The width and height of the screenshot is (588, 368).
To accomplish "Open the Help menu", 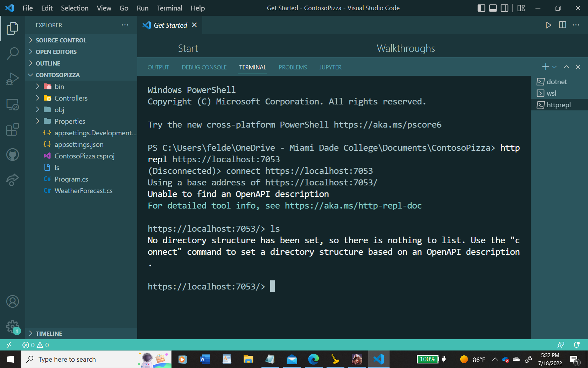I will (198, 8).
